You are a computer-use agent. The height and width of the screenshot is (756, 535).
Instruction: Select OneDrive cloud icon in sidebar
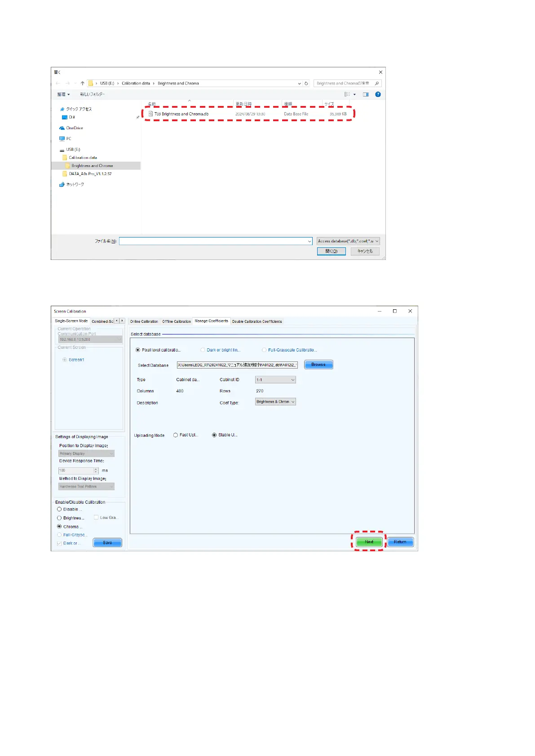pos(62,128)
